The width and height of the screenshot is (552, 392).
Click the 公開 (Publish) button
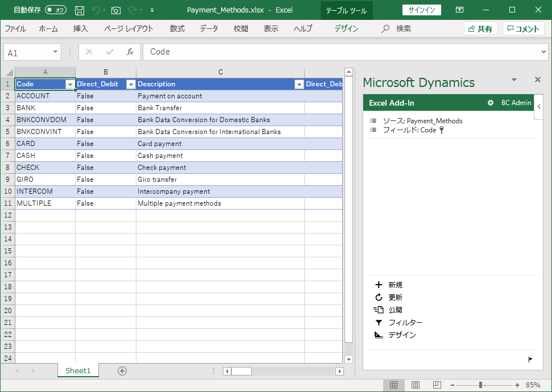[388, 310]
